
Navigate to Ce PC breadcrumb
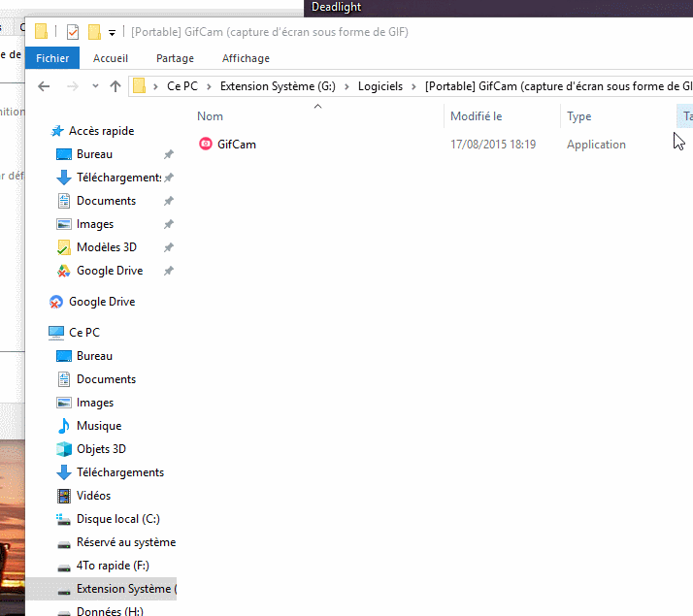point(182,86)
